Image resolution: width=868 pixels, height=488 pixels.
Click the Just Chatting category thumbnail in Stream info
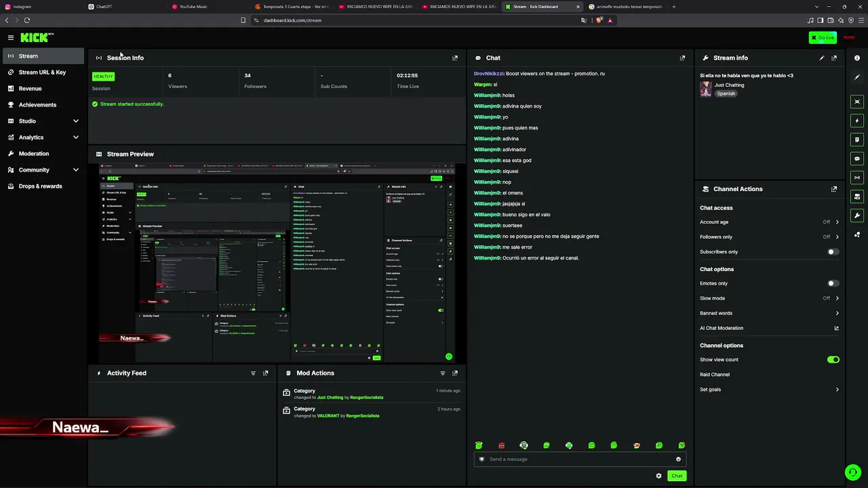click(706, 89)
